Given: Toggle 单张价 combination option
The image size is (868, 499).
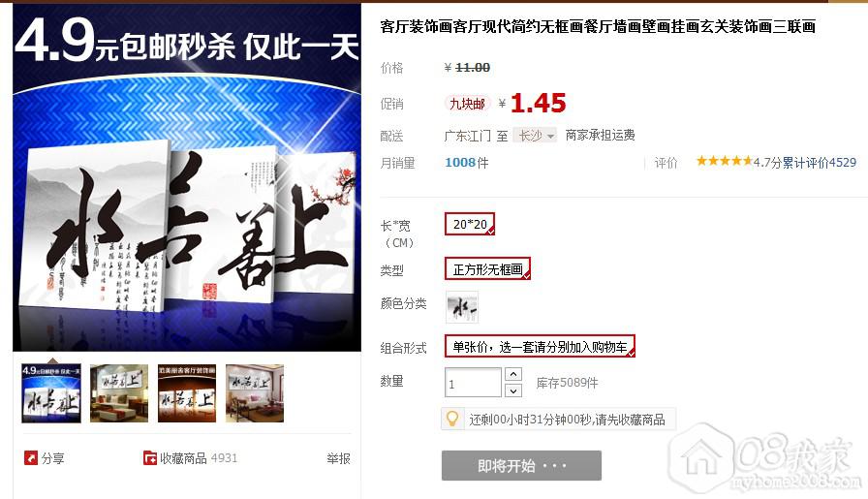Looking at the screenshot, I should pyautogui.click(x=540, y=346).
